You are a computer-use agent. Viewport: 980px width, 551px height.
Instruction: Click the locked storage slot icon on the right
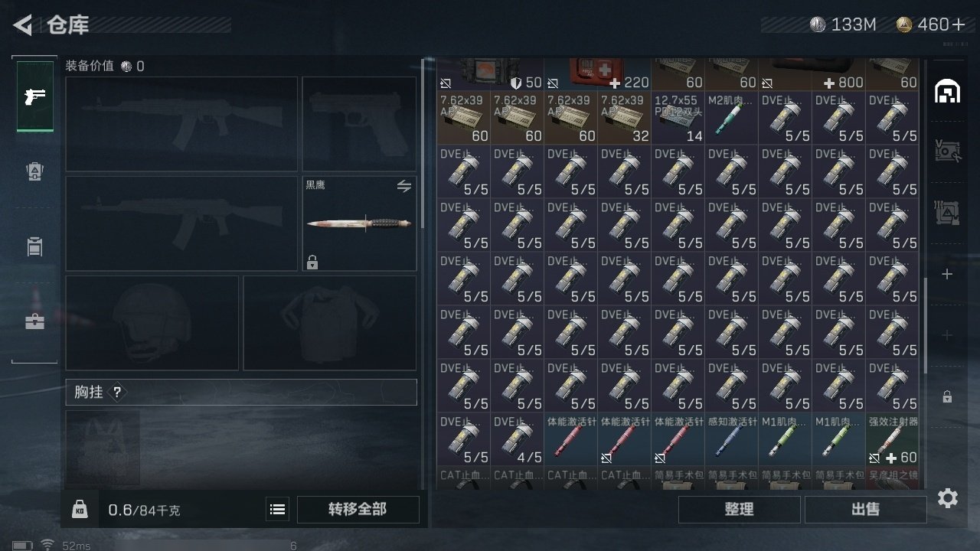[x=947, y=397]
